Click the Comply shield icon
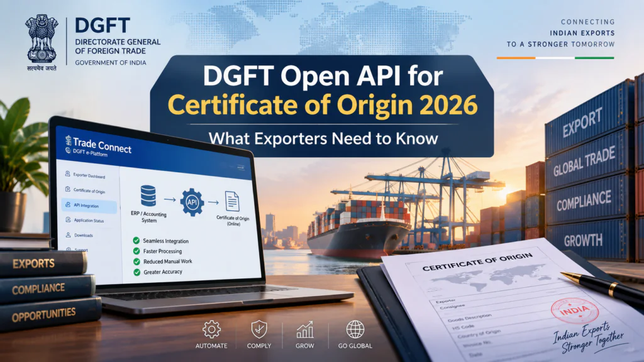The height and width of the screenshot is (362, 644). click(x=259, y=329)
